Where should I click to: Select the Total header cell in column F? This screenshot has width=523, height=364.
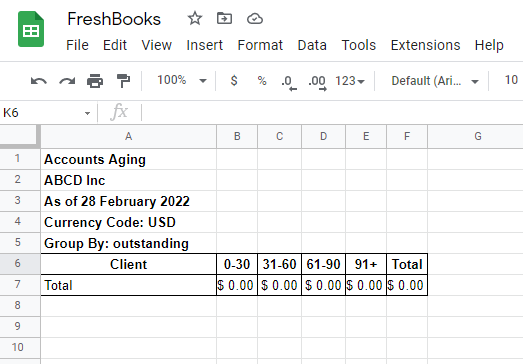pos(407,264)
